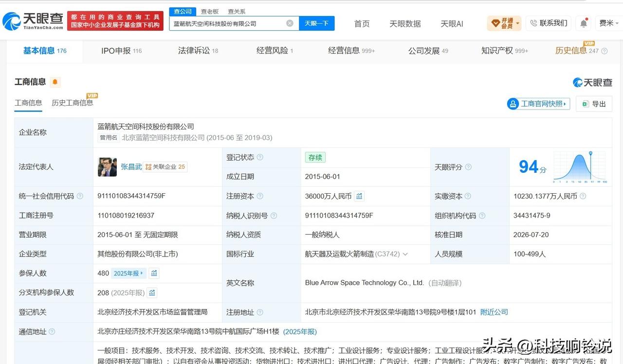Screen dimensions: 623x364
Task: Click the help icon beside 注册地址
Action: click(260, 312)
